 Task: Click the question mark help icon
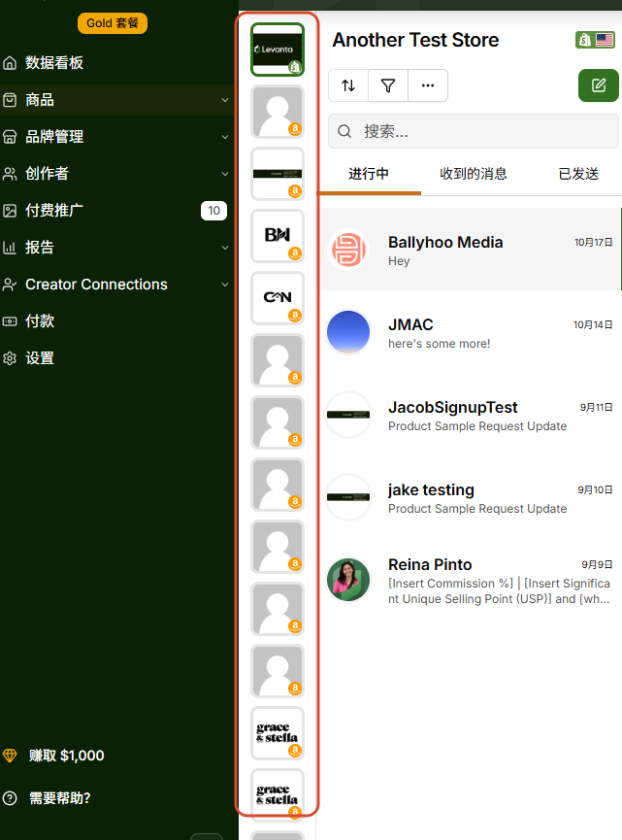tap(10, 798)
